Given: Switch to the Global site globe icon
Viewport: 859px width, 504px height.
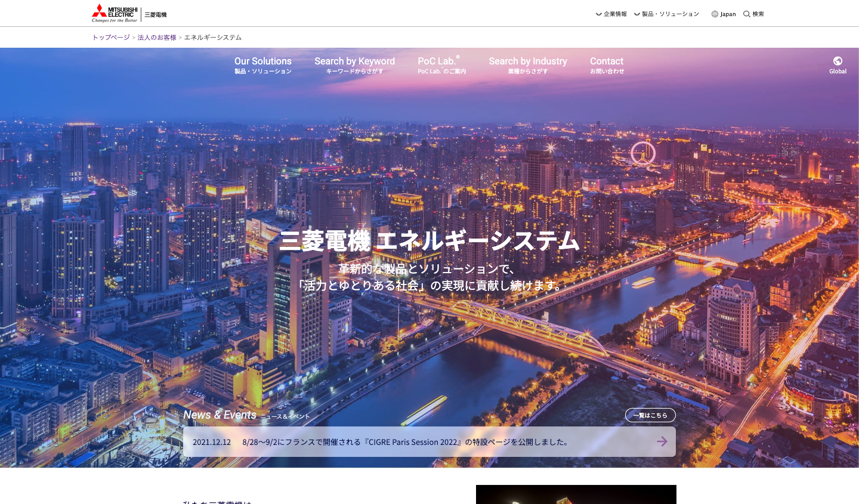Looking at the screenshot, I should [838, 61].
